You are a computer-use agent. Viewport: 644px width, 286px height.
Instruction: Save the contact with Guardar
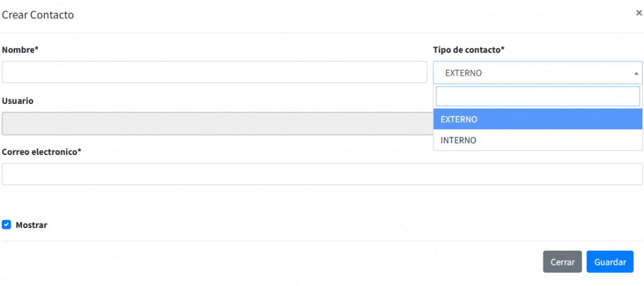point(609,262)
